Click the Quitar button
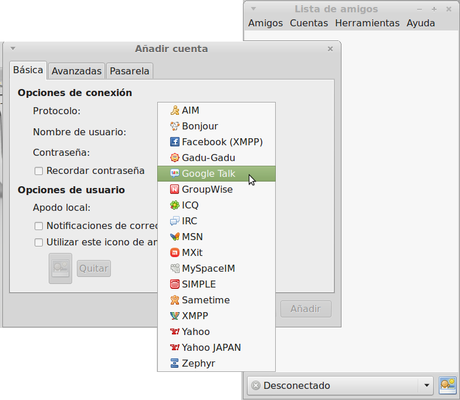460x400 pixels. 94,268
